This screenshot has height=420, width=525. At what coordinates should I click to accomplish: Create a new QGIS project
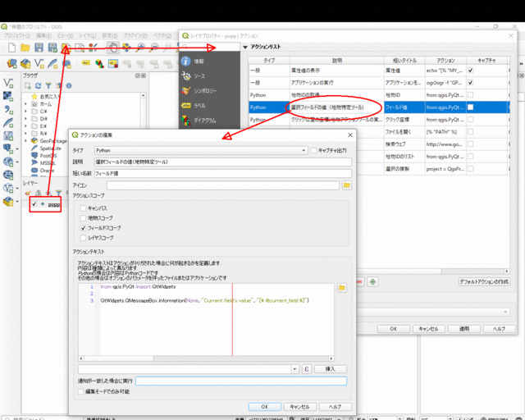point(11,48)
